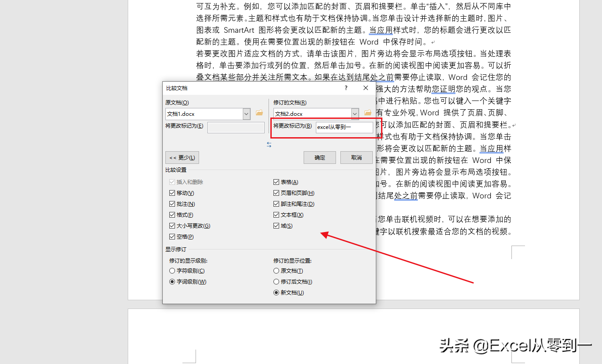Click the swap documents arrows icon
Viewport: 602px width, 364px height.
pyautogui.click(x=269, y=145)
